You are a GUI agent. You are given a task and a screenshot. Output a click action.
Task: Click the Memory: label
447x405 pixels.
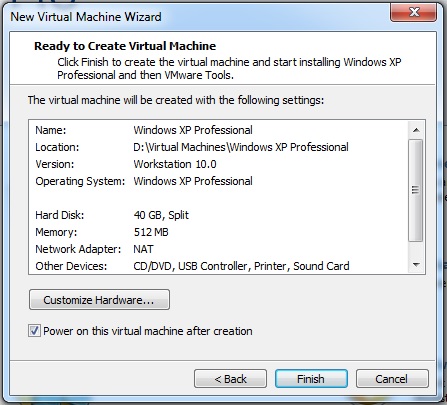(x=56, y=232)
